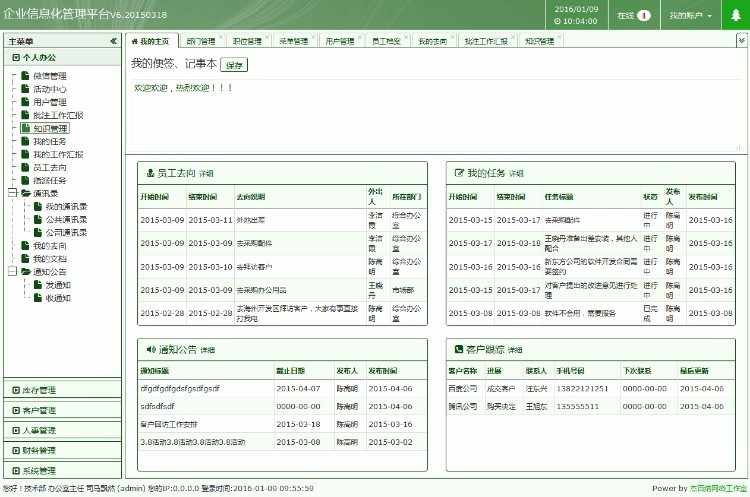
Task: Select the 知识管理 item icon in sidebar tree
Action: 25,128
